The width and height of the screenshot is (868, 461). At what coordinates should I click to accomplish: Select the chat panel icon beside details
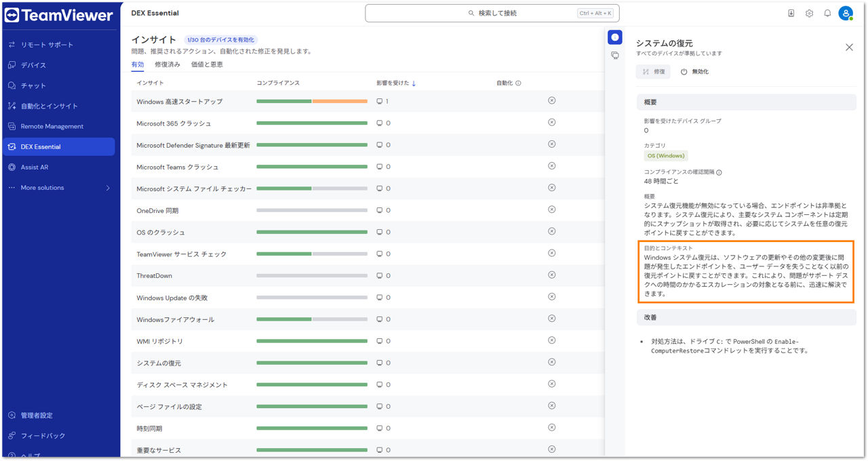coord(615,56)
